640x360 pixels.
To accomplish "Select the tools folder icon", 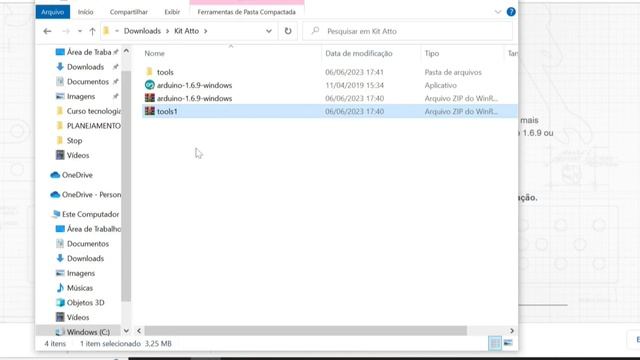I will (x=149, y=72).
